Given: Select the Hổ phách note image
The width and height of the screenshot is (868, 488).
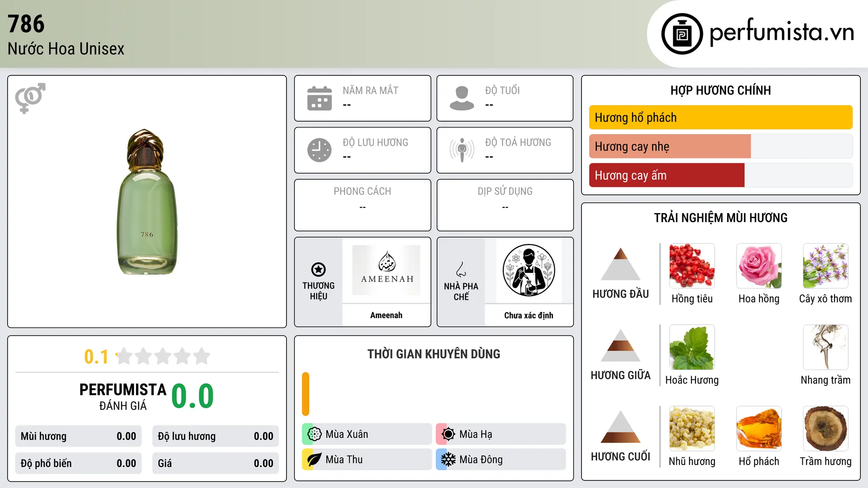Looking at the screenshot, I should click(759, 429).
